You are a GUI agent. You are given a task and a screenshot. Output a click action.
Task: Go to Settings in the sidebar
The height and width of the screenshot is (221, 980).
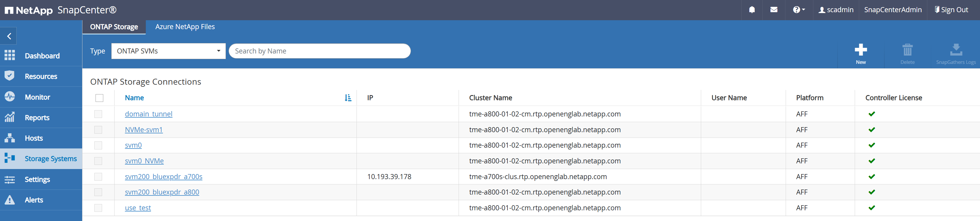37,180
